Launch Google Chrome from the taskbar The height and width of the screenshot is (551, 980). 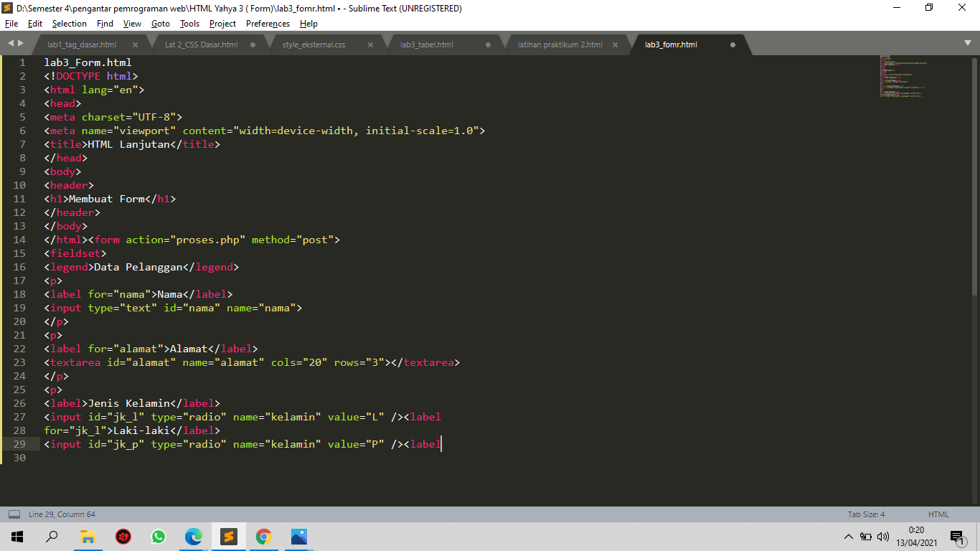coord(263,536)
